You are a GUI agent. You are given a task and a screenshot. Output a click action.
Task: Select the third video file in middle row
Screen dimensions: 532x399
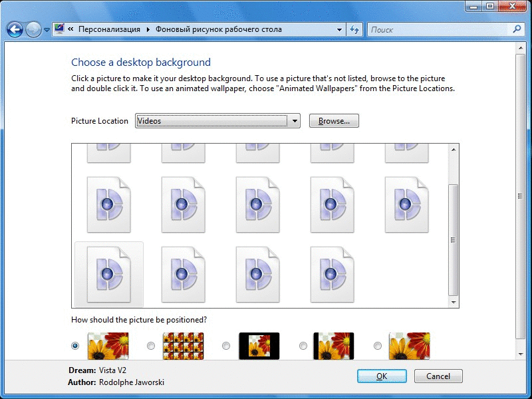point(258,205)
